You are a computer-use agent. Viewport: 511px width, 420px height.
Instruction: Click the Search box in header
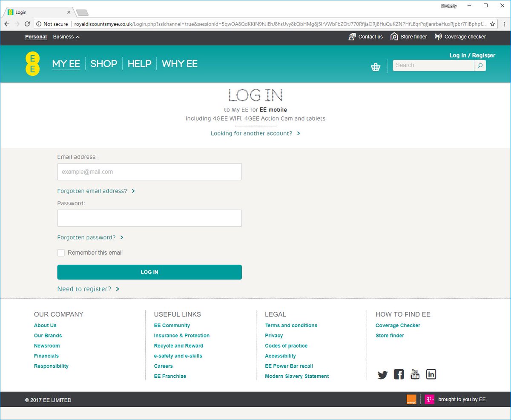tap(433, 65)
